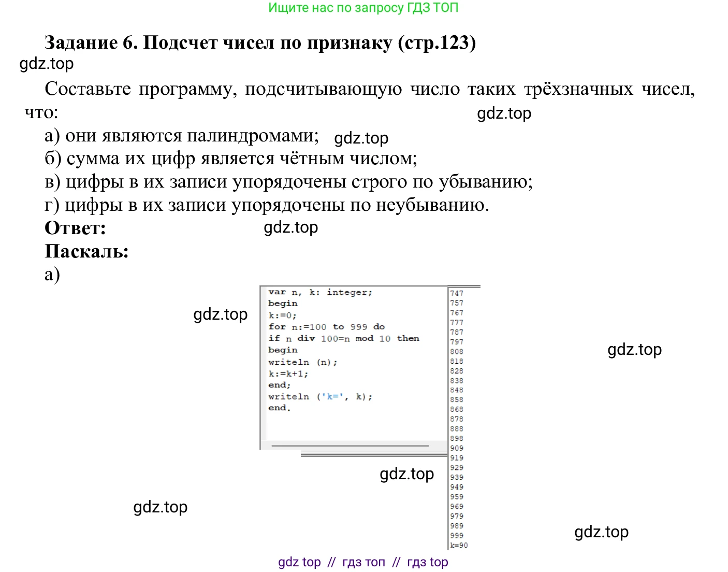This screenshot has height=572, width=728.
Task: Click the final output k=90
Action: pos(458,545)
